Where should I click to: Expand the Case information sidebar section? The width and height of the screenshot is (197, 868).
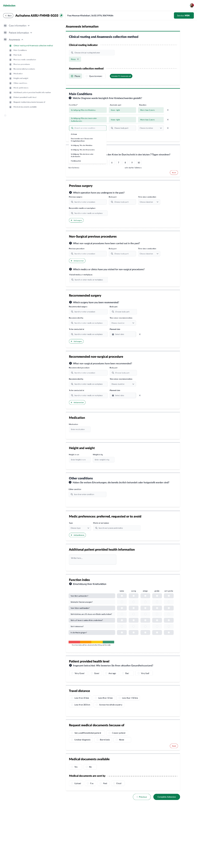click(x=19, y=26)
